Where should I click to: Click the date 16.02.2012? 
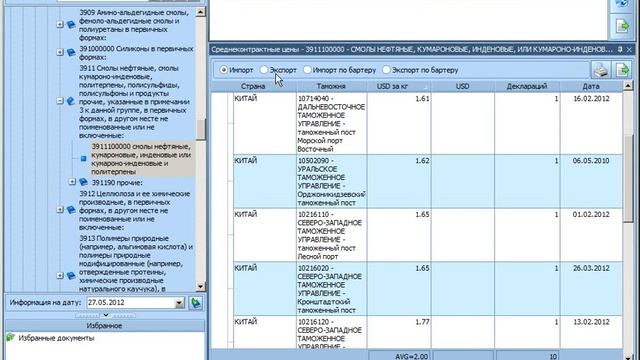click(x=591, y=98)
